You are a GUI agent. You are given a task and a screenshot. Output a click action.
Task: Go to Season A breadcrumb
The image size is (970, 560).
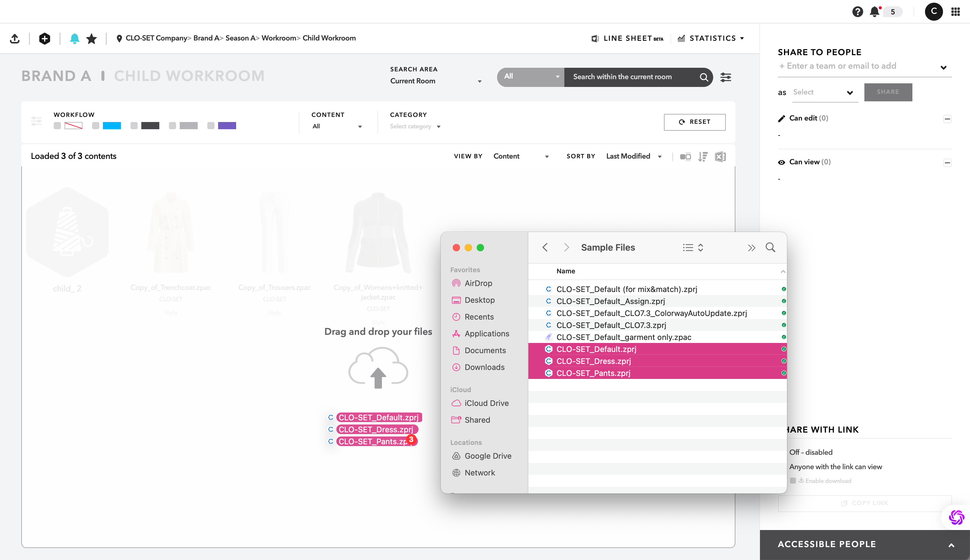point(240,38)
